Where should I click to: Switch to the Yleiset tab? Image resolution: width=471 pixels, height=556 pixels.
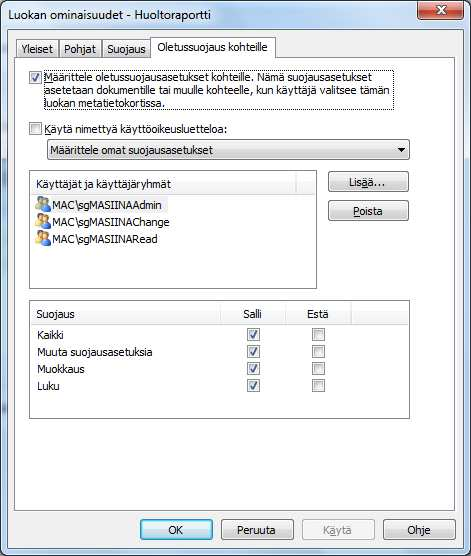pos(37,49)
